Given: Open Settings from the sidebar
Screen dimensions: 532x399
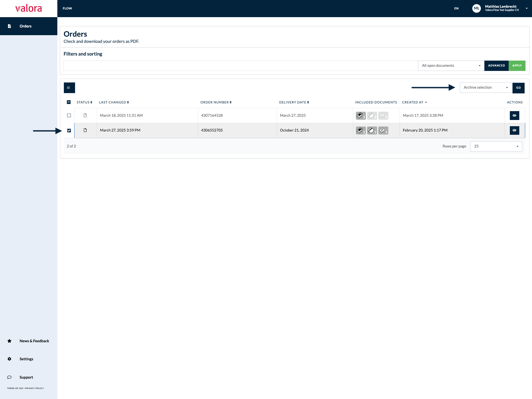Looking at the screenshot, I should 26,359.
